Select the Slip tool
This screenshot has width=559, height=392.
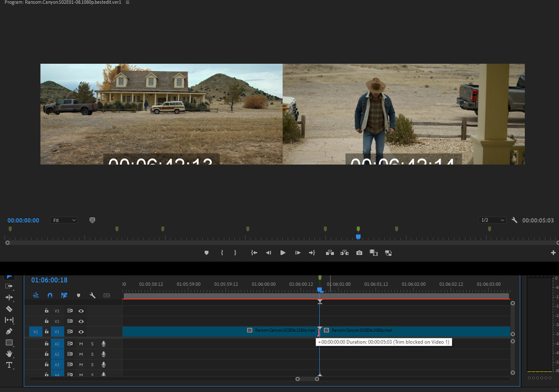pyautogui.click(x=9, y=320)
